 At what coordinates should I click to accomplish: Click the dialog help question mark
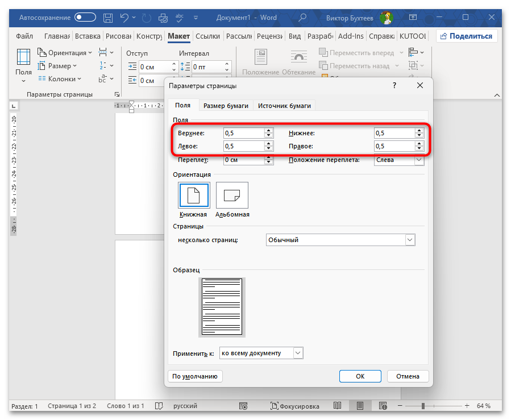coord(394,86)
